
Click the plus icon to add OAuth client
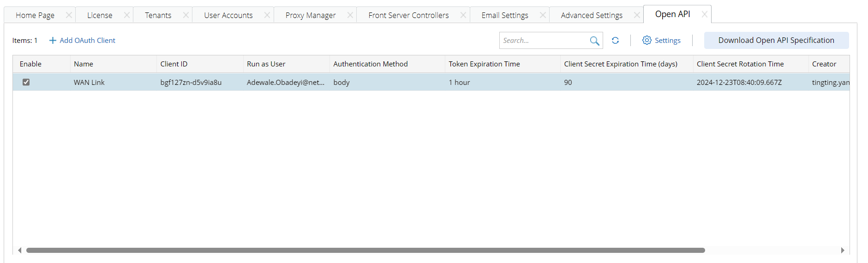click(53, 41)
